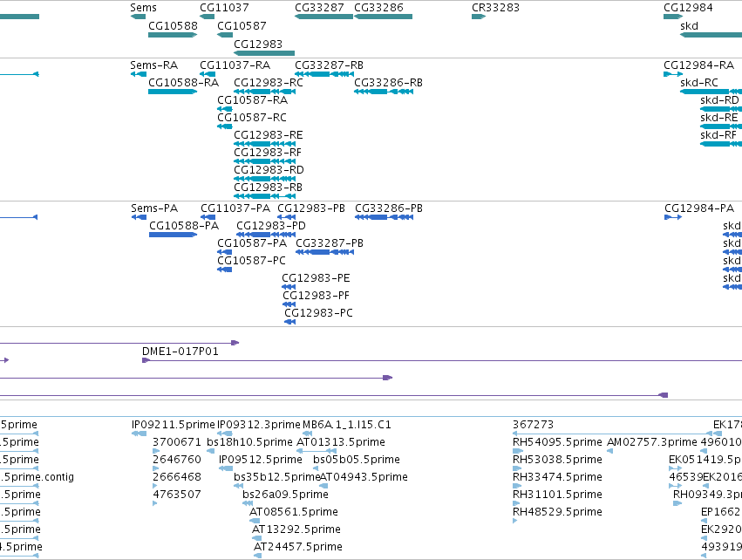Click the CG10588 gene bar
Screen dimensions: 742x560
click(173, 35)
